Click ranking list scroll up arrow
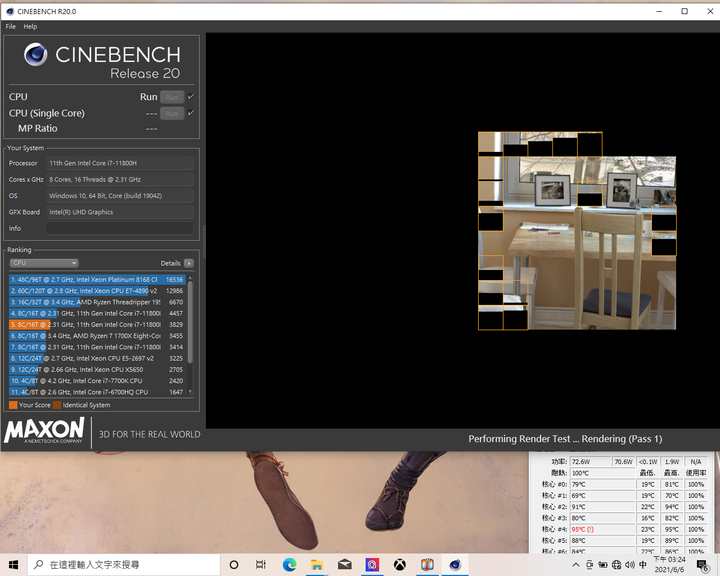Image resolution: width=720 pixels, height=576 pixels. (x=190, y=278)
